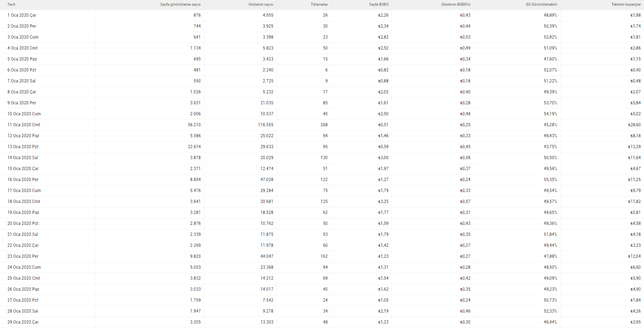
Task: Click the 16 Oca 2020 Per date cell
Action: (23, 179)
